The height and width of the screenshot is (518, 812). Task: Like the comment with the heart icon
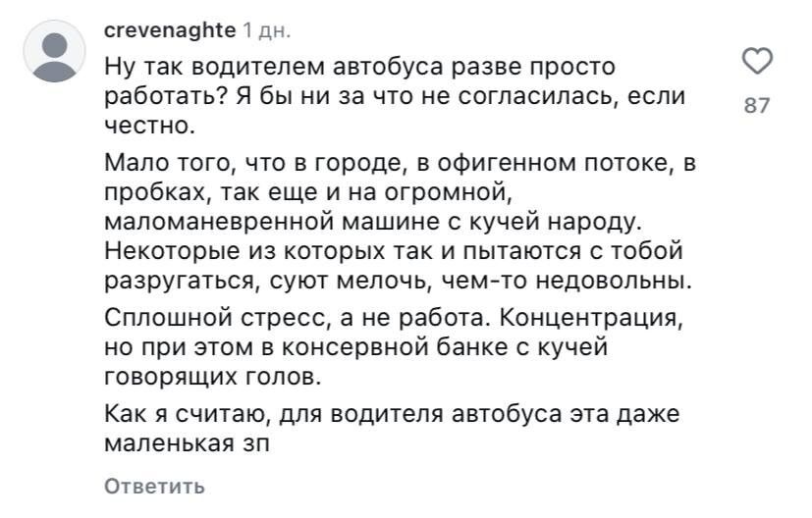(757, 61)
